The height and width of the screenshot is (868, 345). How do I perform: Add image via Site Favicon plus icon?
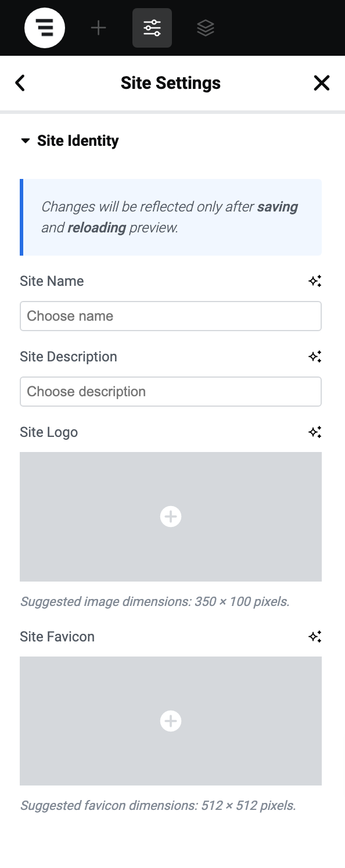click(171, 721)
